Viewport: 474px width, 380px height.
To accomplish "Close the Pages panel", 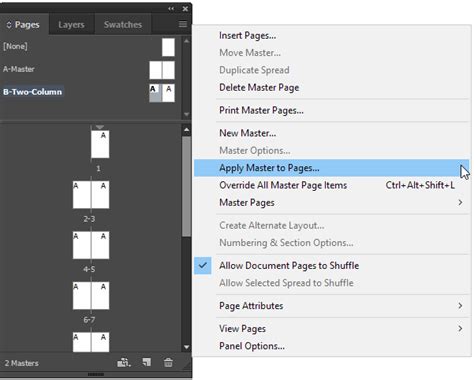I will tap(185, 9).
